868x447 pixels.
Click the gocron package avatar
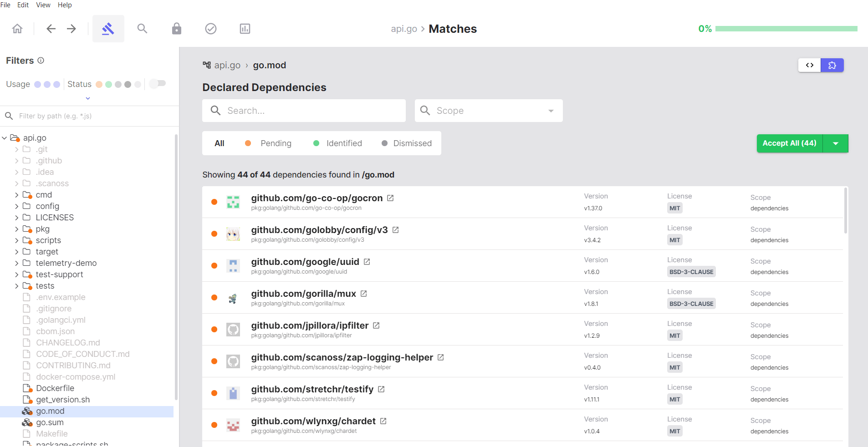click(233, 202)
